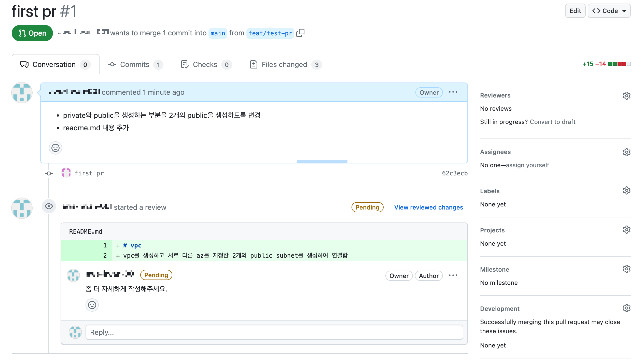This screenshot has height=362, width=644.
Task: Open the Checks tab
Action: tap(206, 65)
